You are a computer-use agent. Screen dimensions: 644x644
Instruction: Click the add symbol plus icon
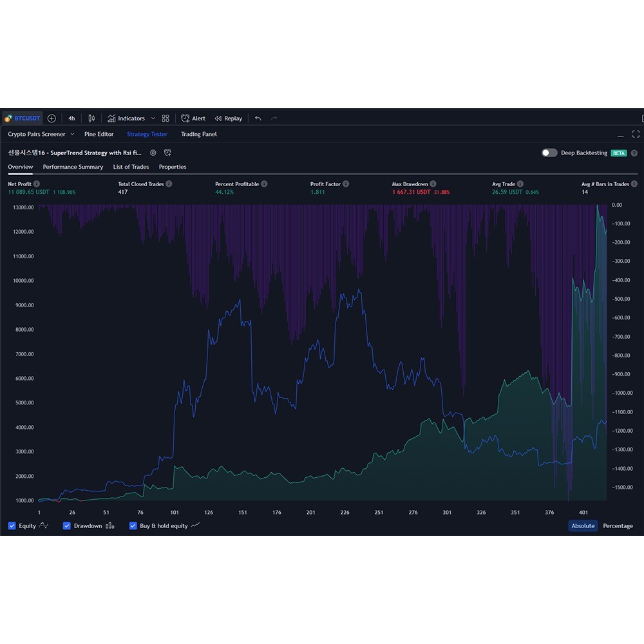(x=52, y=118)
